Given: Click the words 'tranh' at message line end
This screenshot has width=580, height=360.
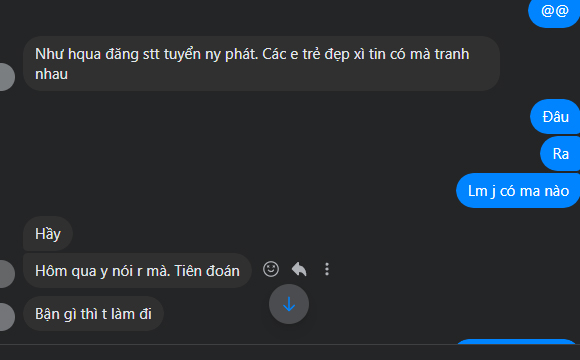Looking at the screenshot, I should tap(452, 54).
